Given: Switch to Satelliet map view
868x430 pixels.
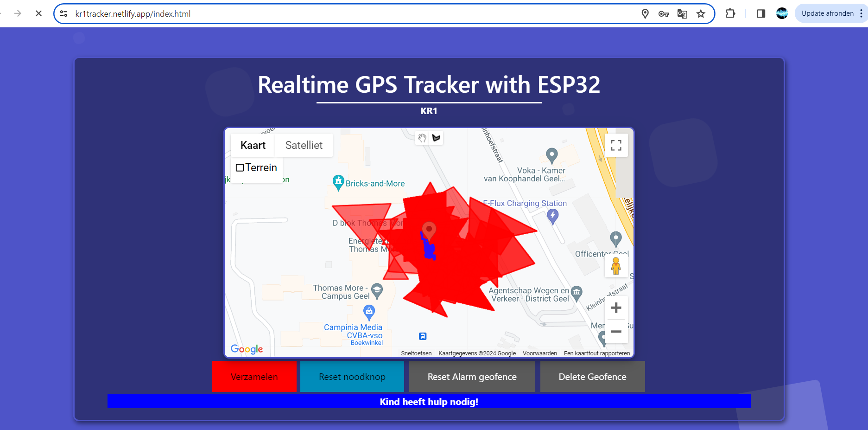Looking at the screenshot, I should (x=304, y=145).
